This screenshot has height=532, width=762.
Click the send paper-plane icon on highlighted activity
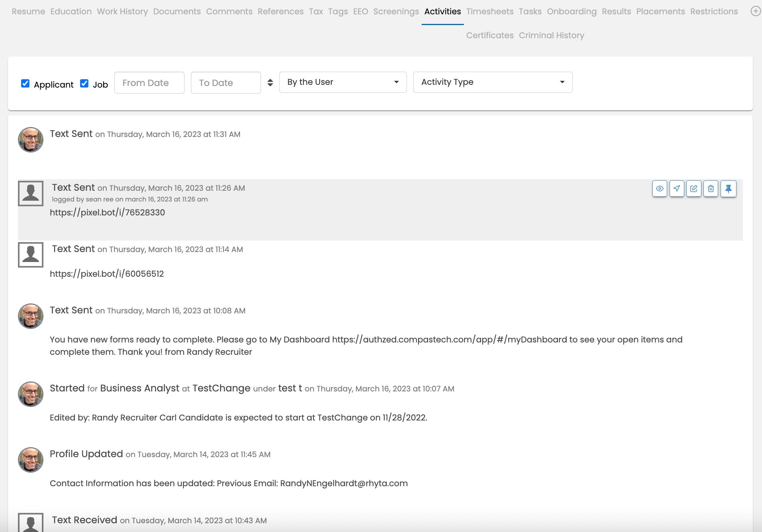677,189
